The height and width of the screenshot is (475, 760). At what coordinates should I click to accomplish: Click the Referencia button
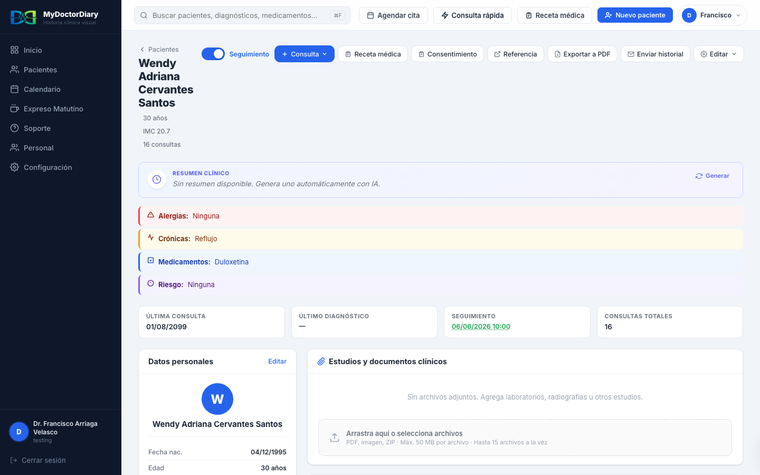516,54
